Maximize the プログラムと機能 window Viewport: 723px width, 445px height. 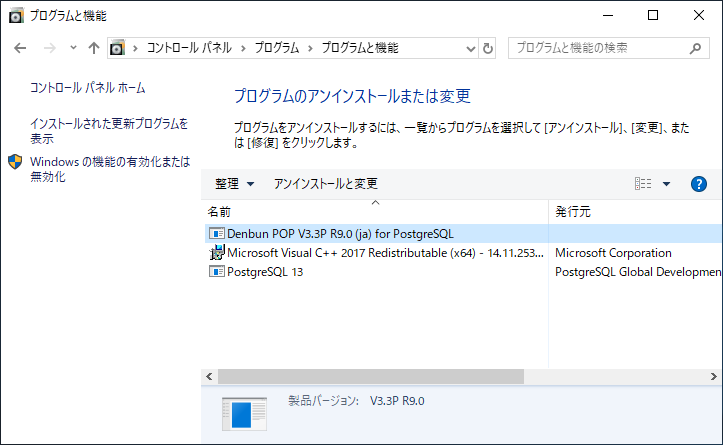653,15
